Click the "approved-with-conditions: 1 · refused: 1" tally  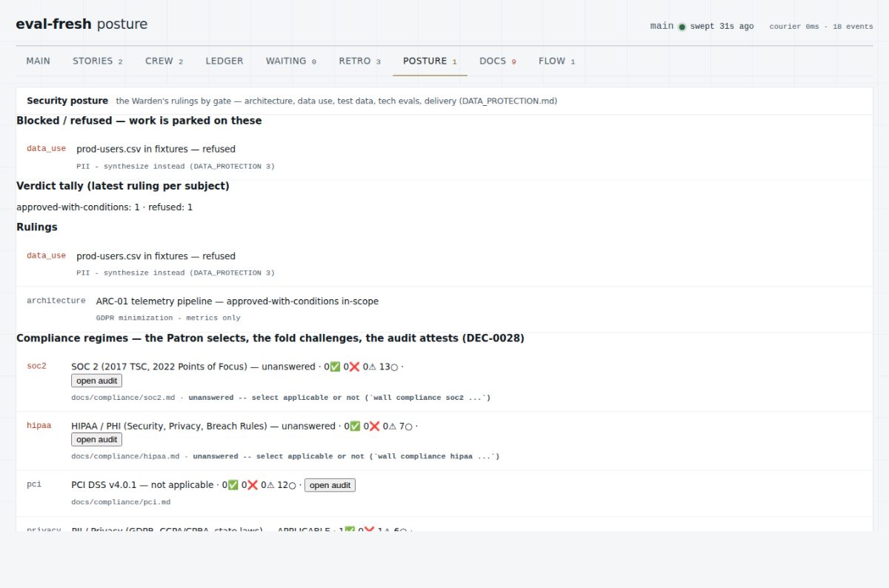[104, 207]
